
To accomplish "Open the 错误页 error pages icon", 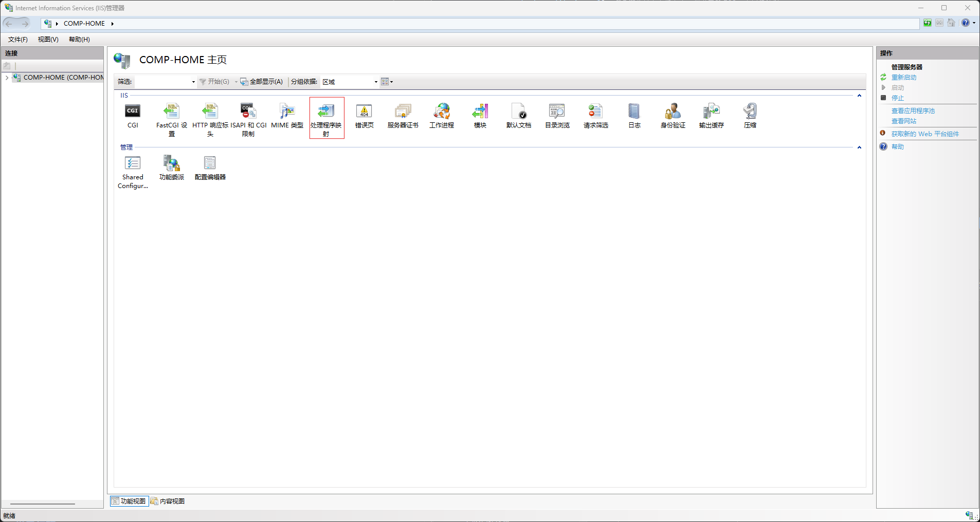I will tap(364, 111).
